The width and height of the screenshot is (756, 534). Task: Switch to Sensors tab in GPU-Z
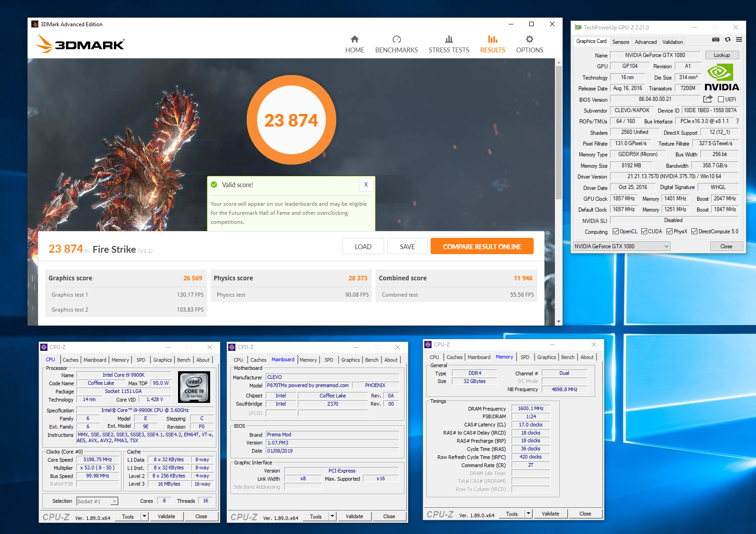point(620,42)
